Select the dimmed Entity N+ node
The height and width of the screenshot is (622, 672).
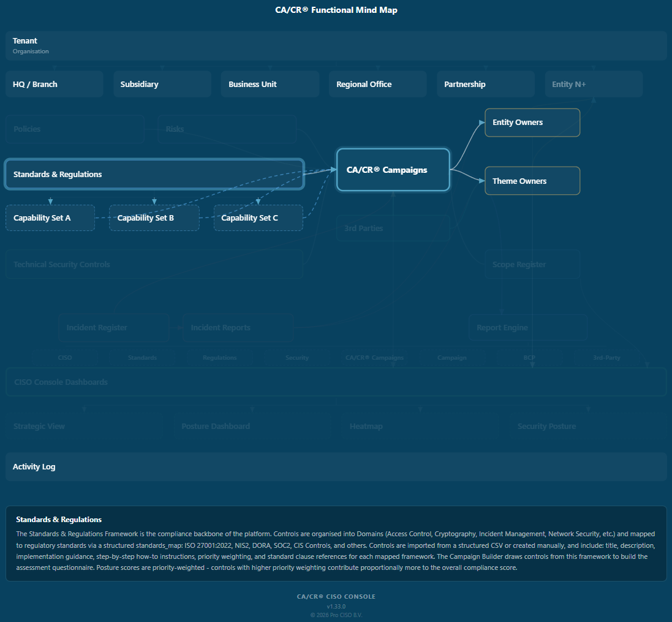tap(594, 84)
